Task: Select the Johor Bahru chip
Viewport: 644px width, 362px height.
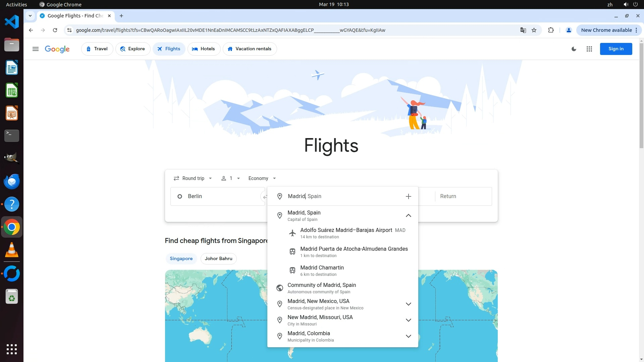Action: pos(218,258)
